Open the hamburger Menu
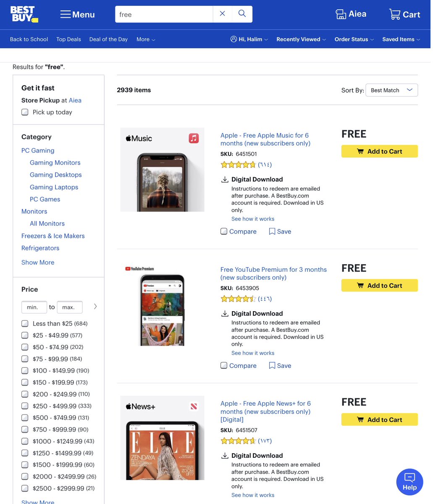Viewport: 433px width, 504px height. 77,15
